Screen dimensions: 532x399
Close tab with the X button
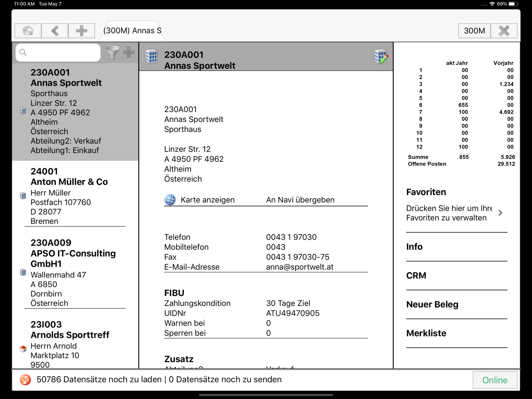[x=504, y=31]
